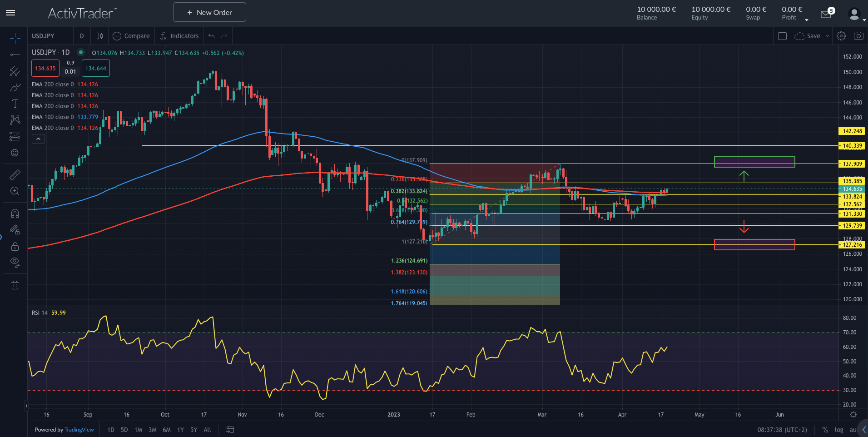This screenshot has width=868, height=437.
Task: Open the Profit dropdown arrow
Action: [807, 20]
